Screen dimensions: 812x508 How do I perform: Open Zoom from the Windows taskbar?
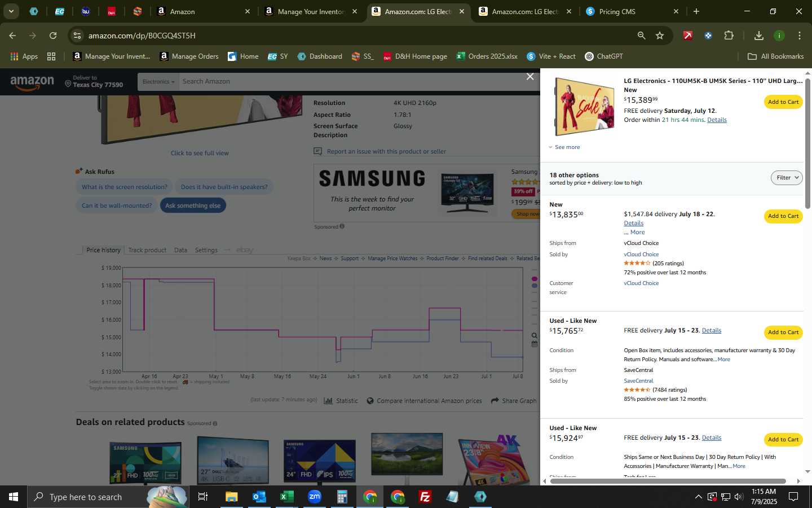coord(314,497)
